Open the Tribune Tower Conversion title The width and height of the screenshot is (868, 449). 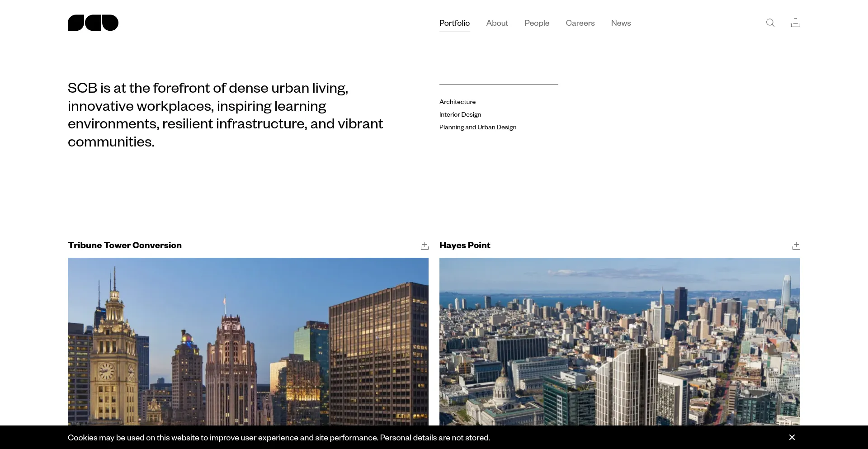[125, 245]
